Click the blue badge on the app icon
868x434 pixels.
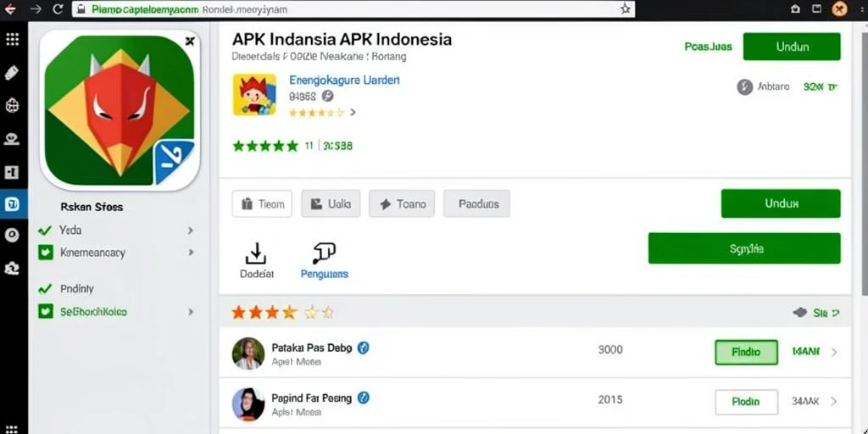(175, 162)
